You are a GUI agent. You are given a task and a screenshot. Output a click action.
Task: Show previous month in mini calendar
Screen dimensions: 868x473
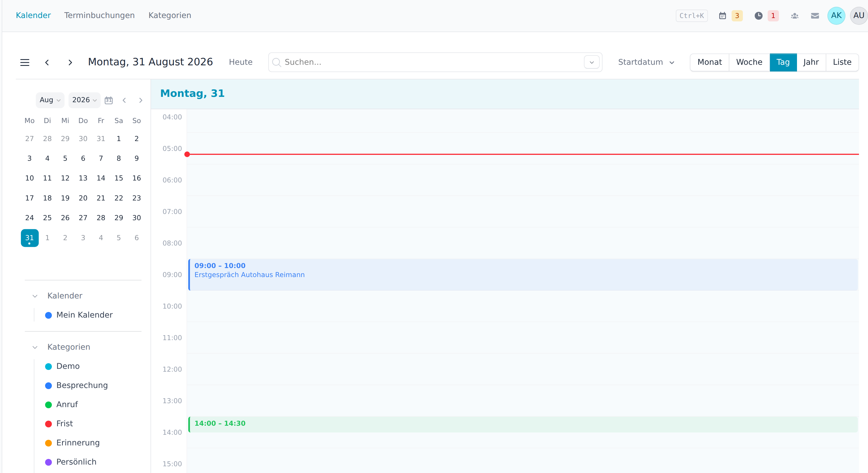point(124,100)
